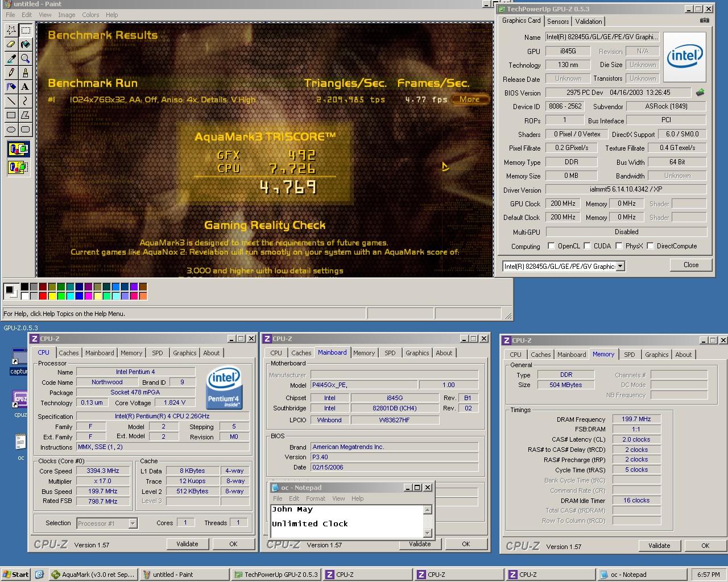Select the Text tool in Paint
This screenshot has height=582, width=728.
[x=26, y=87]
